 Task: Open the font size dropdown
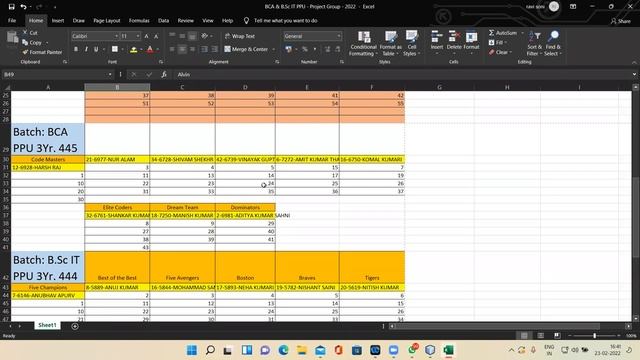(x=138, y=36)
